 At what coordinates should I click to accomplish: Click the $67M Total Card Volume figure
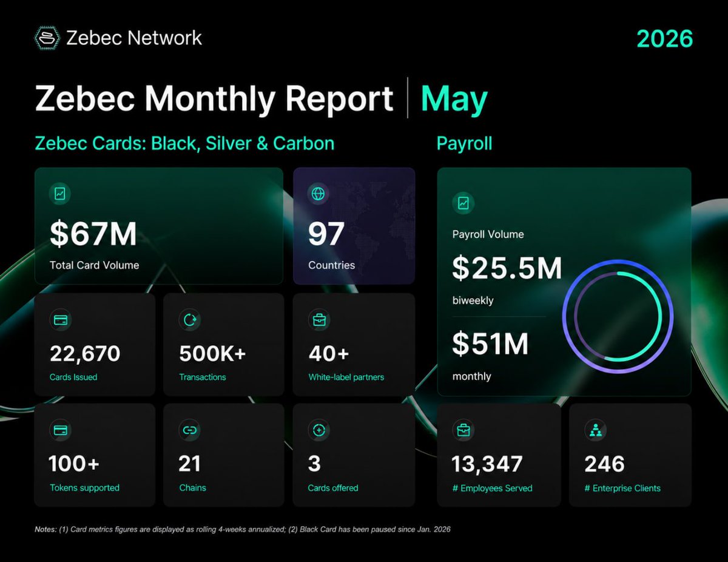click(x=93, y=234)
